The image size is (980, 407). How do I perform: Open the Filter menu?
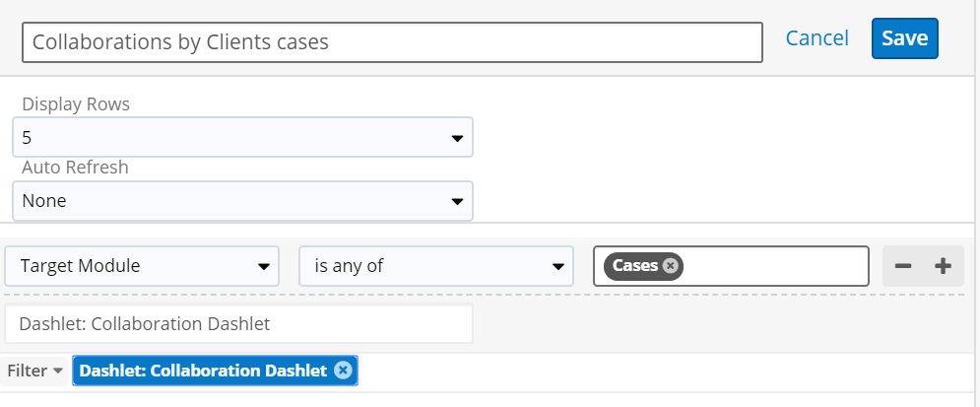tap(35, 371)
